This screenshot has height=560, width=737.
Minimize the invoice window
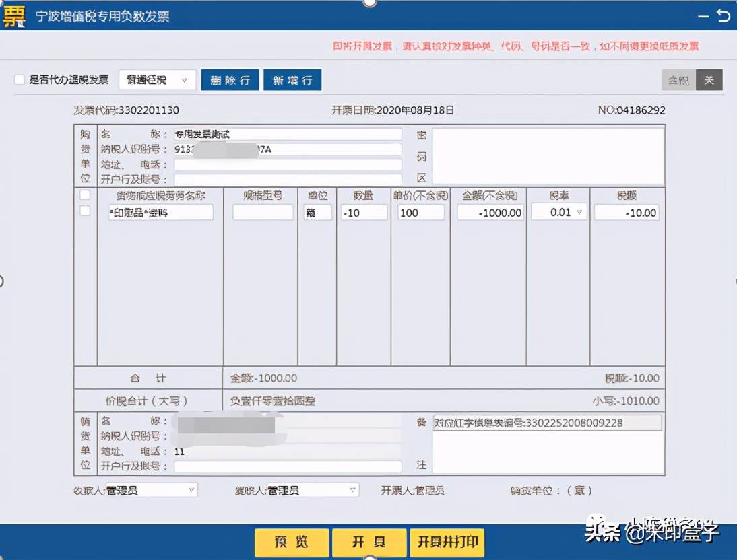coord(703,16)
